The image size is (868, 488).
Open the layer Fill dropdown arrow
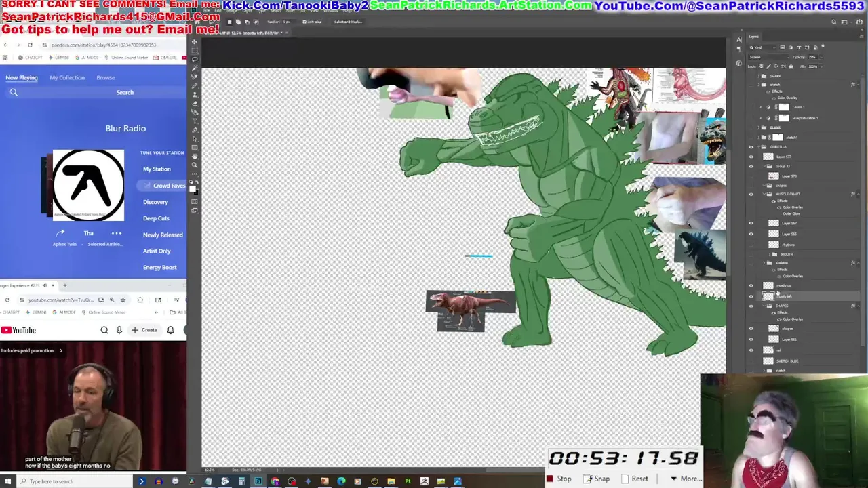tap(822, 66)
